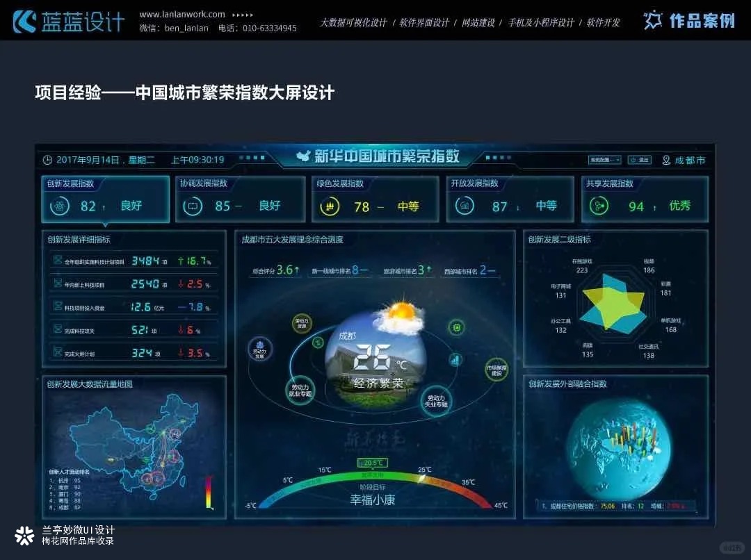Click the flower logo beside 兰亭妙微UI设计
The image size is (751, 560).
tap(24, 536)
